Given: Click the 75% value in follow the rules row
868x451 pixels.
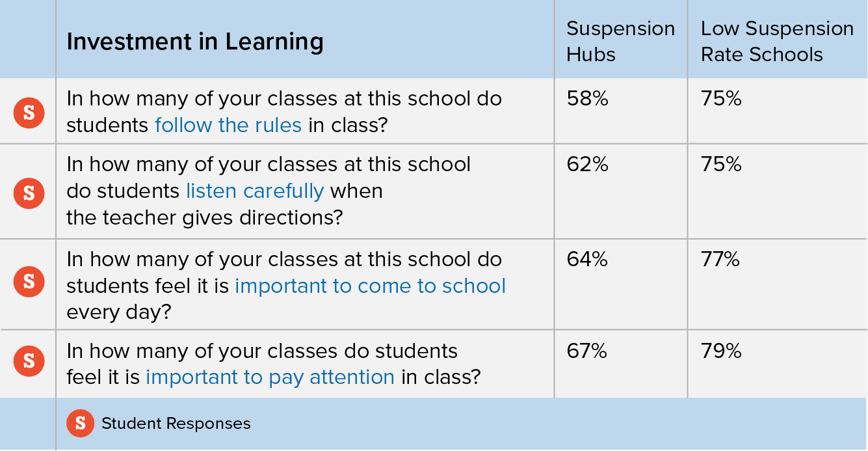Looking at the screenshot, I should click(721, 99).
